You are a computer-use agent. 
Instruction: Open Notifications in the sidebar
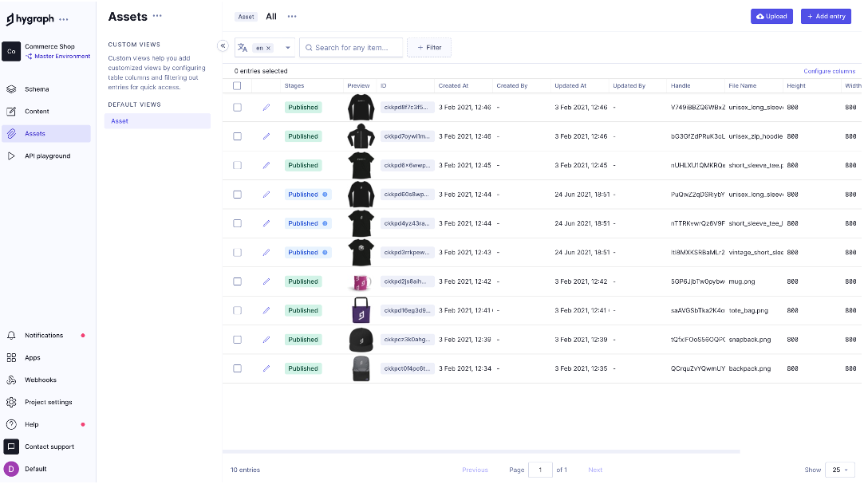(43, 336)
